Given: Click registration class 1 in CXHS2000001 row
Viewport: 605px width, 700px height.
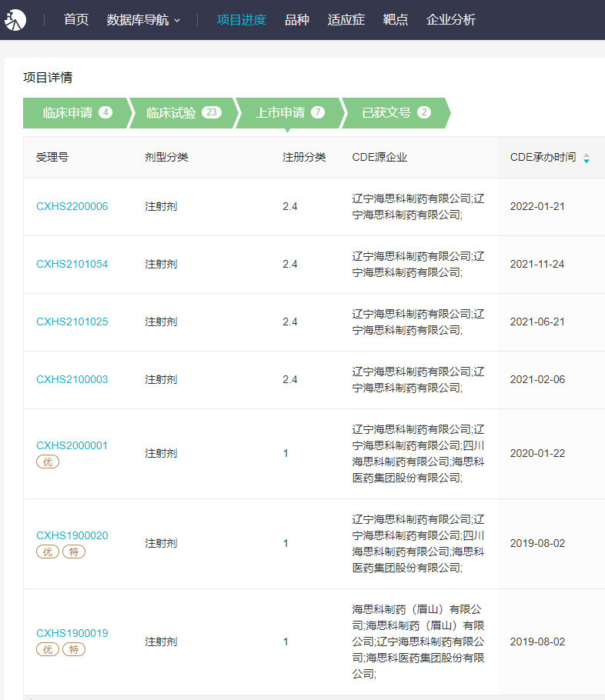Looking at the screenshot, I should (286, 454).
